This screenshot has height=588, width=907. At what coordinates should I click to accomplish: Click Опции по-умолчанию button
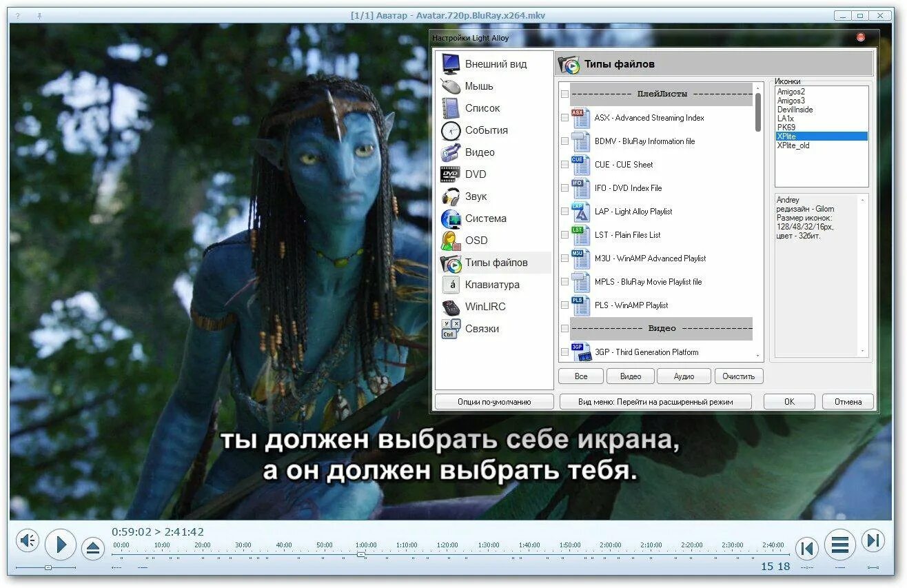coord(494,401)
